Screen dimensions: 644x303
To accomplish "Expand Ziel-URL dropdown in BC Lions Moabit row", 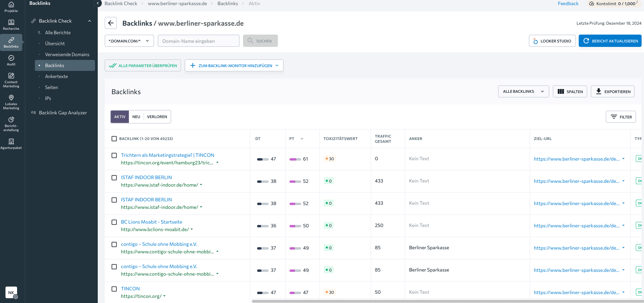I will point(623,226).
